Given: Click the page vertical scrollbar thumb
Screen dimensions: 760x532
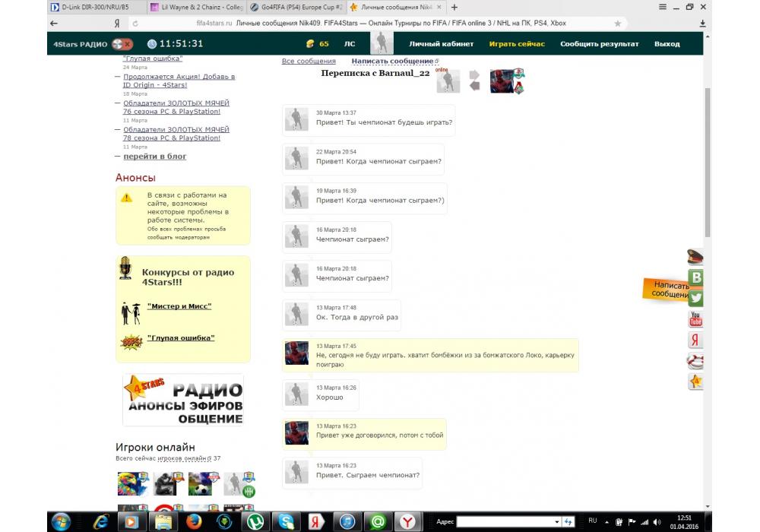Looking at the screenshot, I should coord(708,163).
